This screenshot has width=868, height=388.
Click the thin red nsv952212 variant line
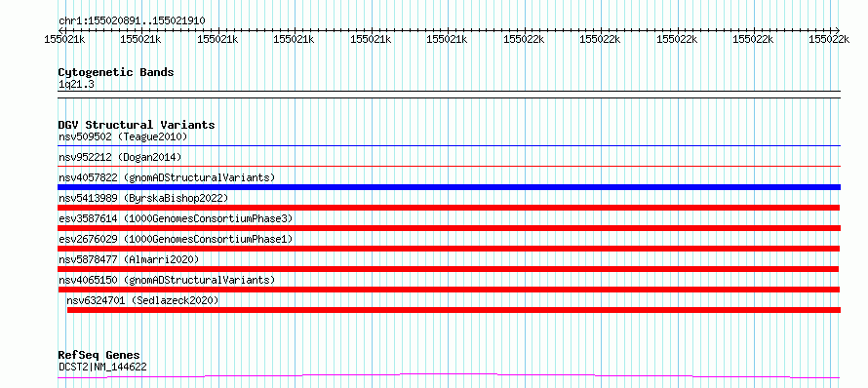449,167
